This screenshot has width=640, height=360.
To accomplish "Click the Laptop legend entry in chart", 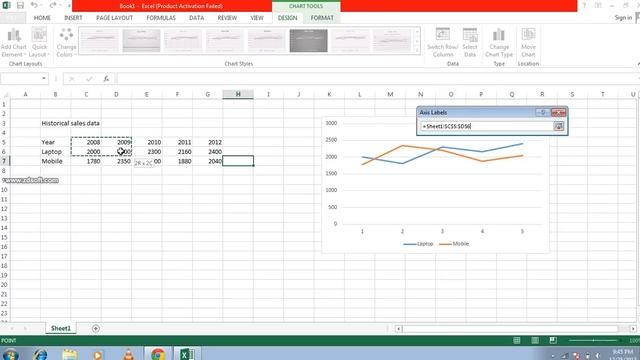I will click(x=418, y=244).
